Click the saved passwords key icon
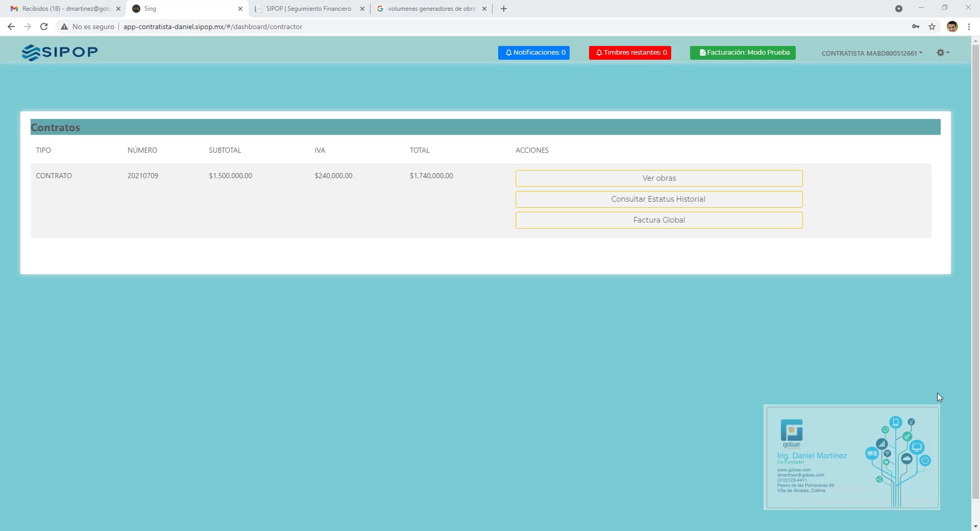980x531 pixels. [916, 27]
